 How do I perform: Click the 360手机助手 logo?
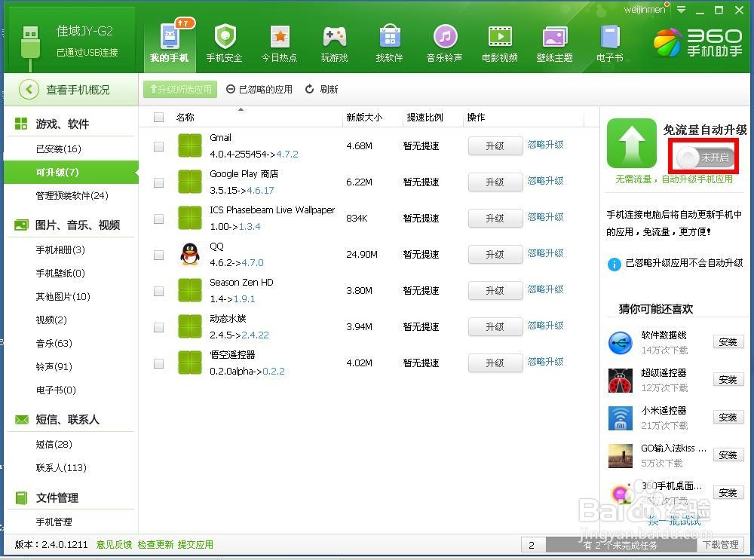pyautogui.click(x=697, y=42)
